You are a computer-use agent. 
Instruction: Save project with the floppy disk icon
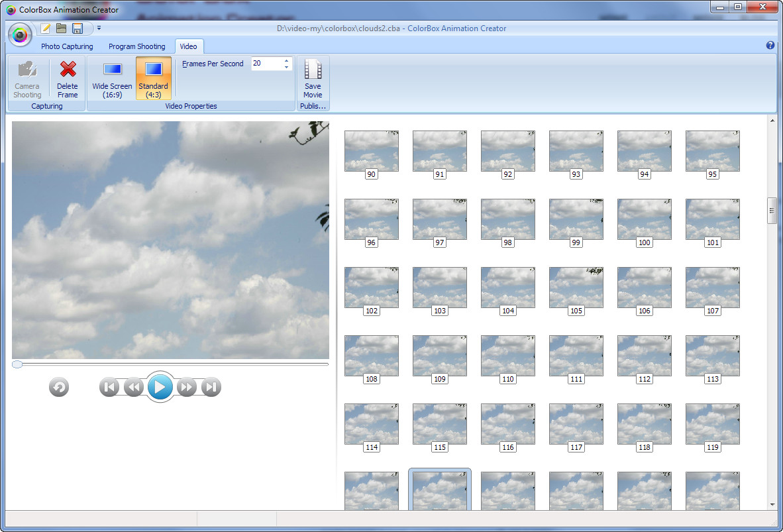78,28
